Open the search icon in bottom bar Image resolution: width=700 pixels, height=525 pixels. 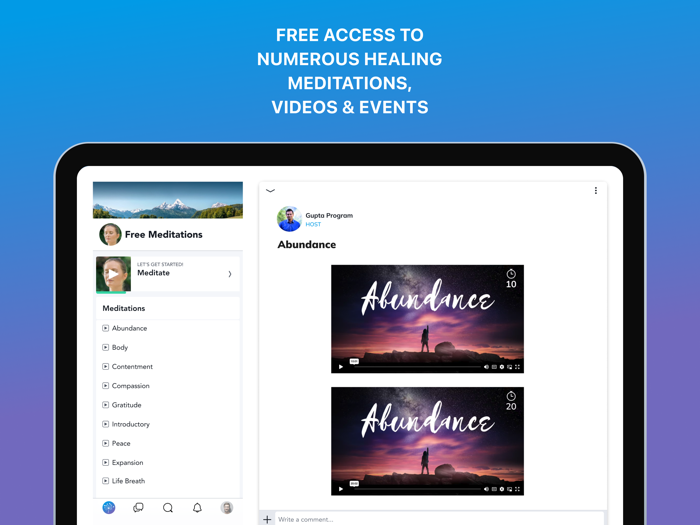pyautogui.click(x=168, y=508)
